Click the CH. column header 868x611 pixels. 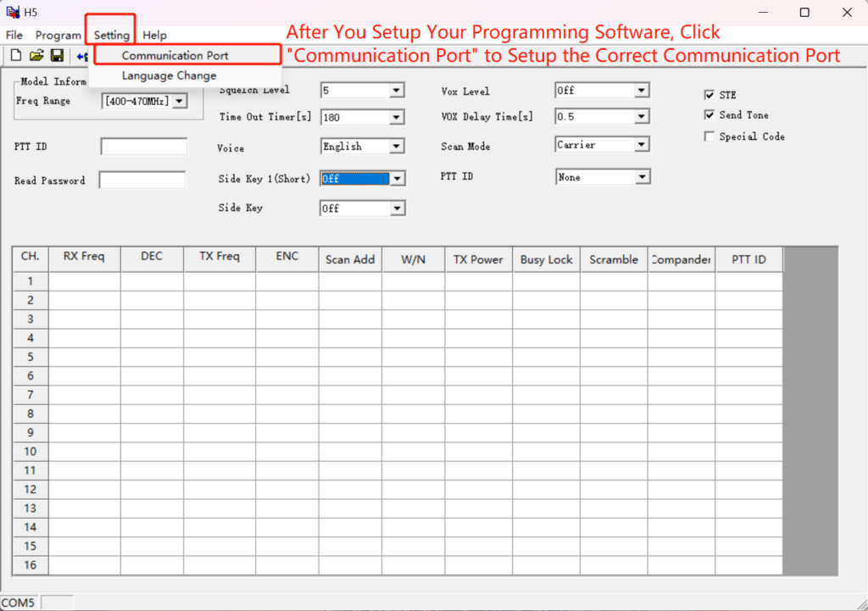(31, 258)
